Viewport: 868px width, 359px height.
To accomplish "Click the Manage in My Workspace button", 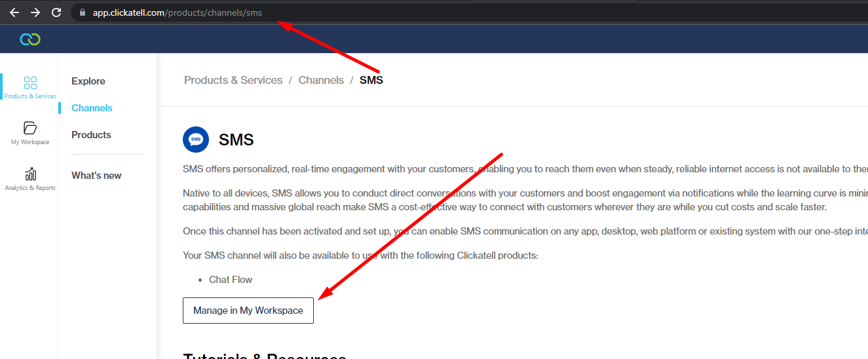I will coord(248,311).
